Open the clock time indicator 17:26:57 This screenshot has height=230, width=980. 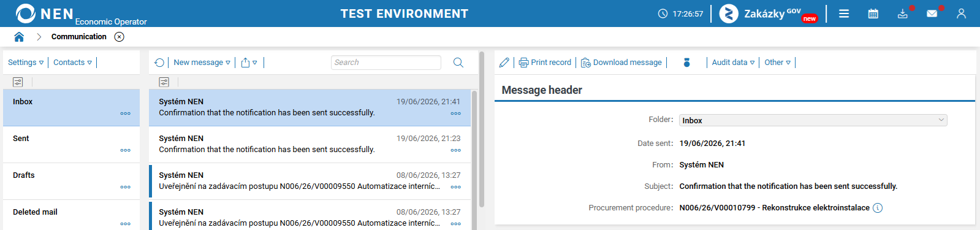tap(680, 13)
